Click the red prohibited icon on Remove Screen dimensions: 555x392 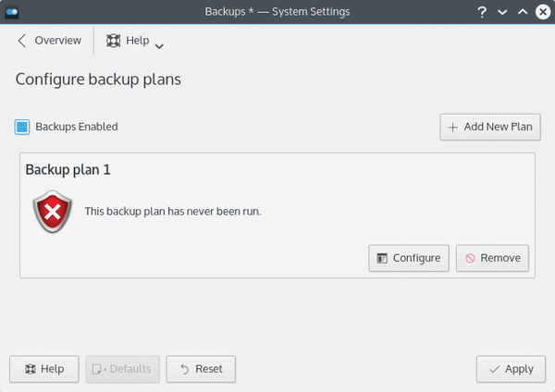tap(470, 258)
